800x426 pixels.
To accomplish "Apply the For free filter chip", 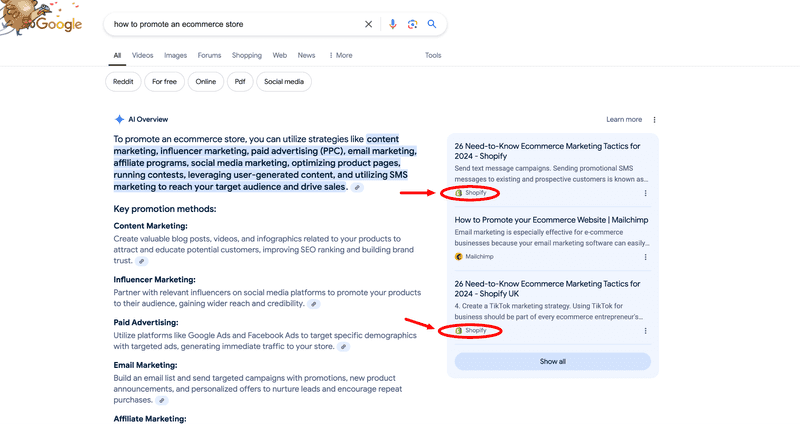I will [164, 82].
